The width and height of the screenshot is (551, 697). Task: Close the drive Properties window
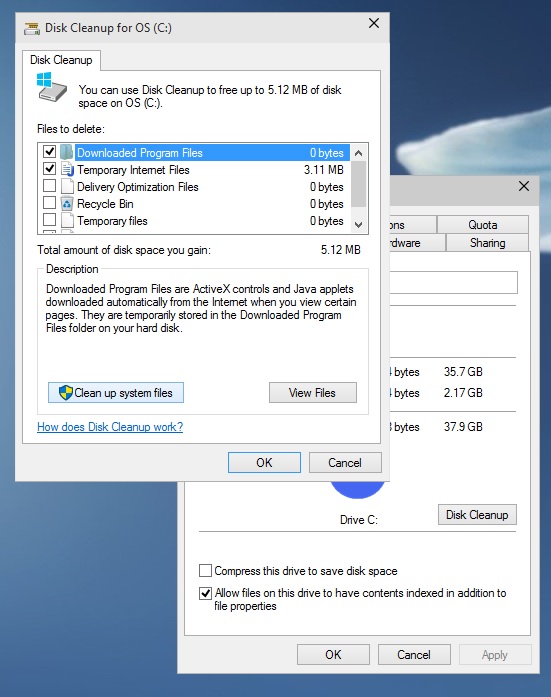[x=524, y=186]
